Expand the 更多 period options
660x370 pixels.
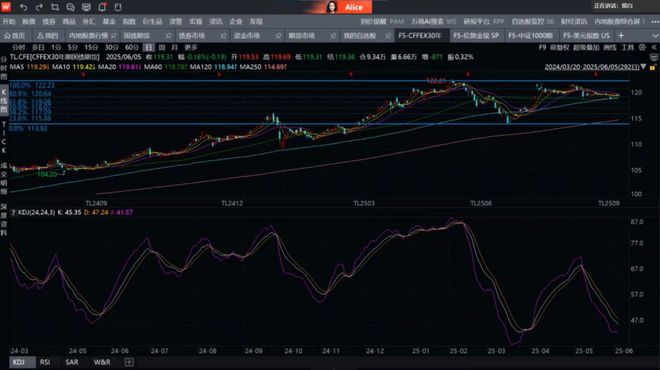click(x=191, y=48)
